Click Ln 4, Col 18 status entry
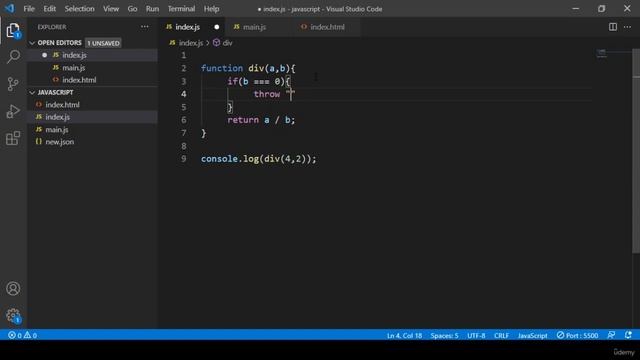Screen dimensions: 640x360 404,335
